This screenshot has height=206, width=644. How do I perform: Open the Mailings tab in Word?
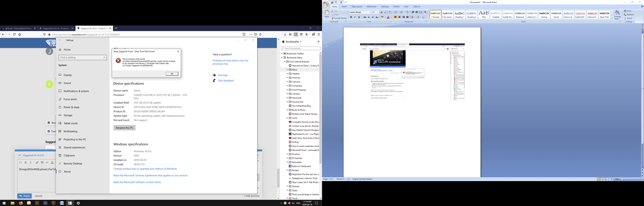pos(385,7)
